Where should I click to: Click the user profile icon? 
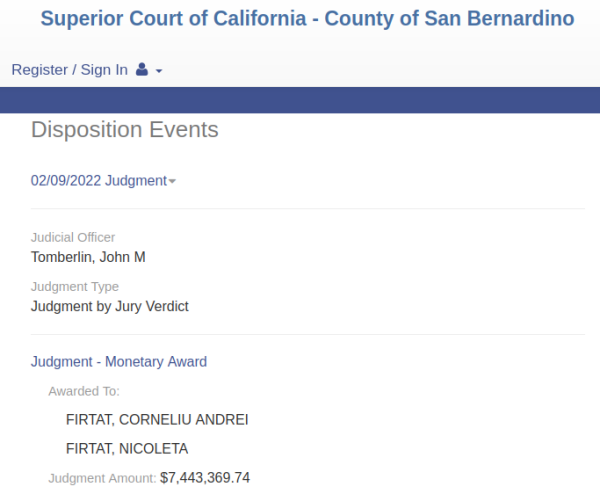142,69
